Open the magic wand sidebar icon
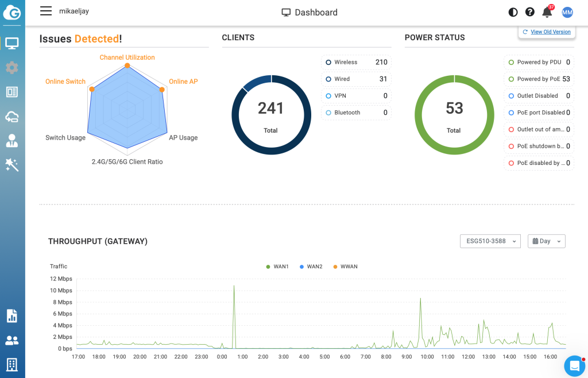This screenshot has height=378, width=588. tap(12, 165)
